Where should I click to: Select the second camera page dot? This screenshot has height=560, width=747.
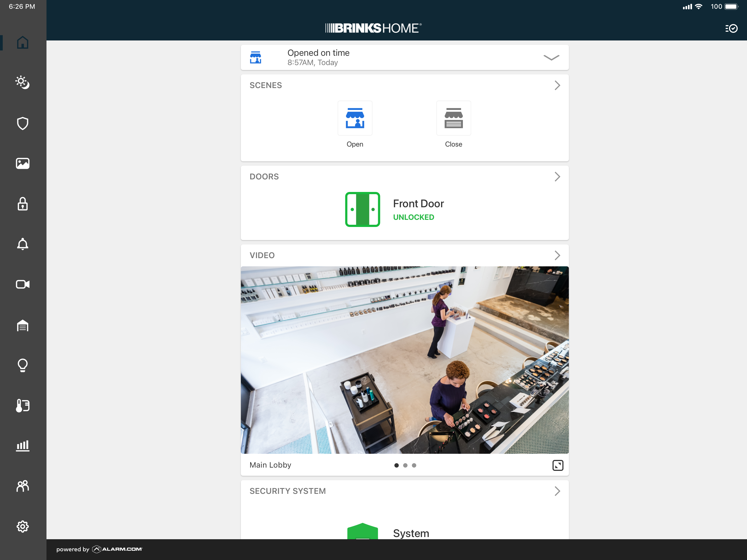tap(405, 465)
